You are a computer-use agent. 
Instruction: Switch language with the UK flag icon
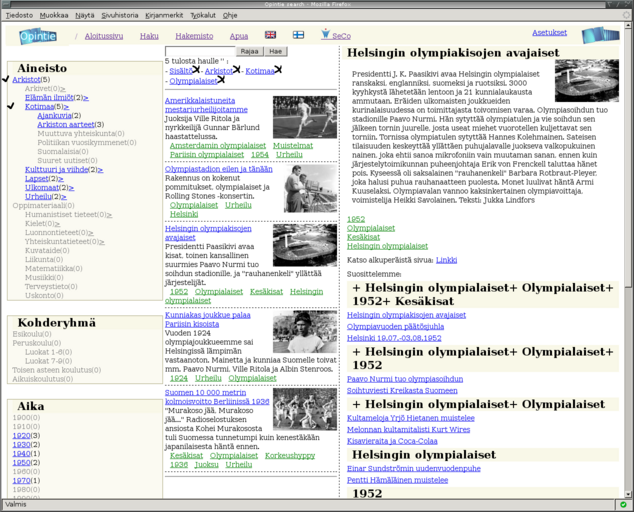[x=271, y=35]
